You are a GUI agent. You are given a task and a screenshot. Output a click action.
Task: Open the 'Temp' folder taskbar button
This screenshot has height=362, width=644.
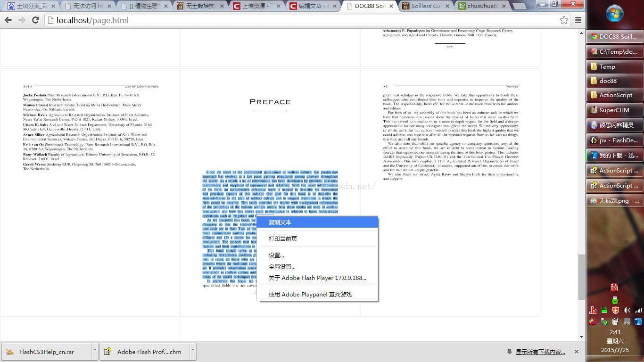[614, 66]
